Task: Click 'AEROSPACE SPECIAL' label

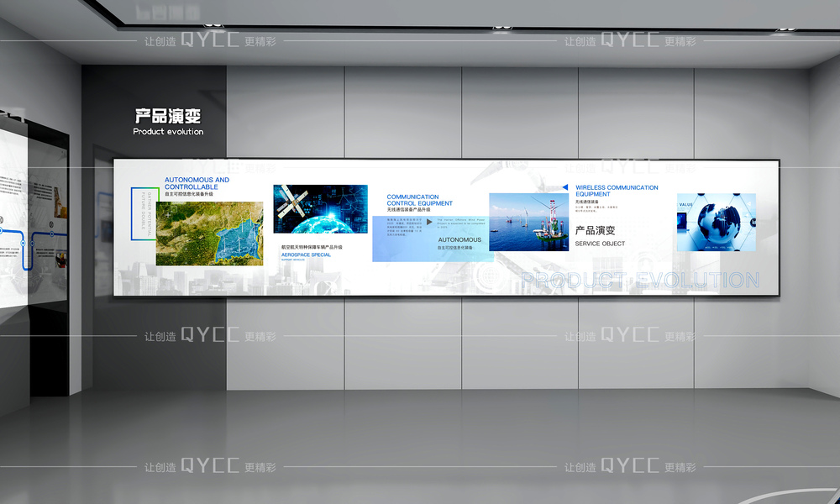Action: coord(306,255)
